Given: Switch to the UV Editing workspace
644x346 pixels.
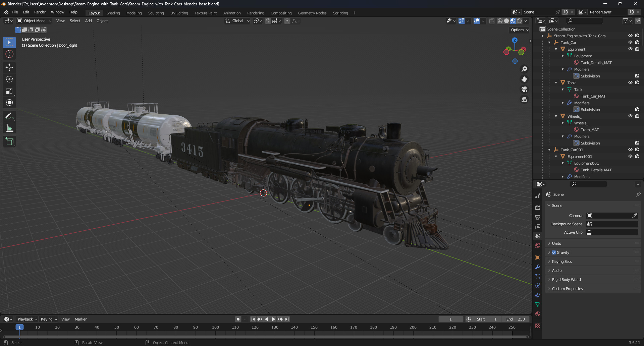Looking at the screenshot, I should 179,13.
